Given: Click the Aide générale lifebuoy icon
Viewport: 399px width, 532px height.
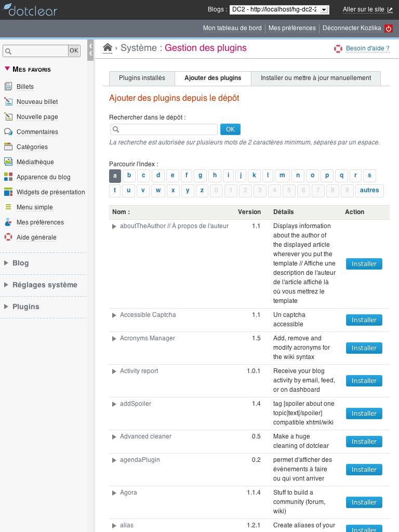Looking at the screenshot, I should [x=8, y=237].
